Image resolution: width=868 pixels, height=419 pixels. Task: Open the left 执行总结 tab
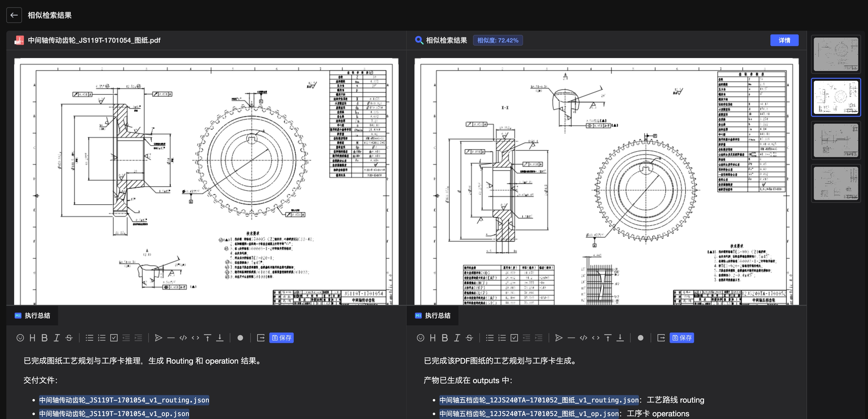pyautogui.click(x=32, y=316)
